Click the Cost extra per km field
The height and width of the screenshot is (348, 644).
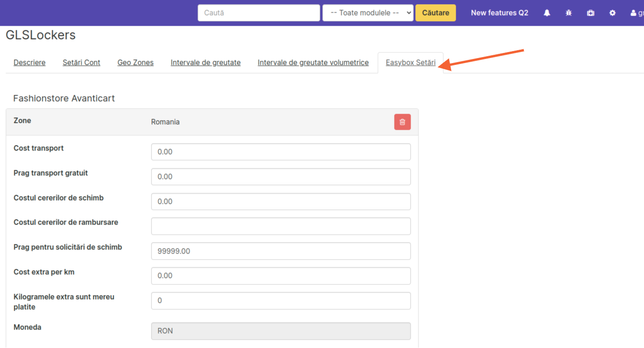pyautogui.click(x=281, y=276)
